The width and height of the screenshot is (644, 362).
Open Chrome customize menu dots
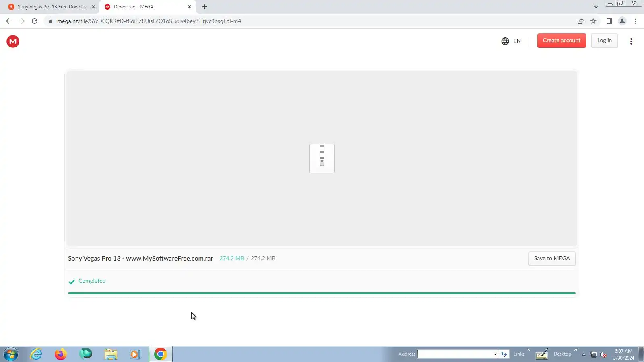tap(635, 21)
